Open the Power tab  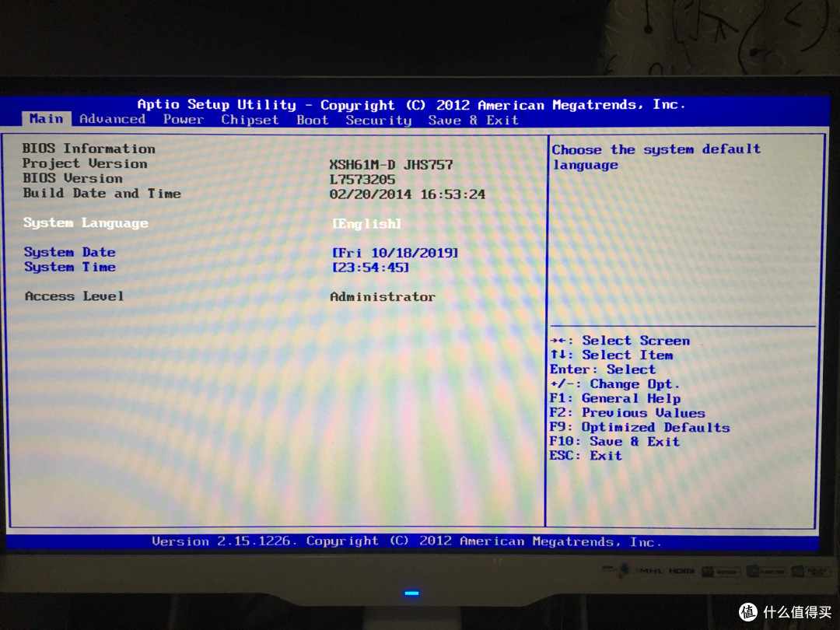pyautogui.click(x=184, y=120)
